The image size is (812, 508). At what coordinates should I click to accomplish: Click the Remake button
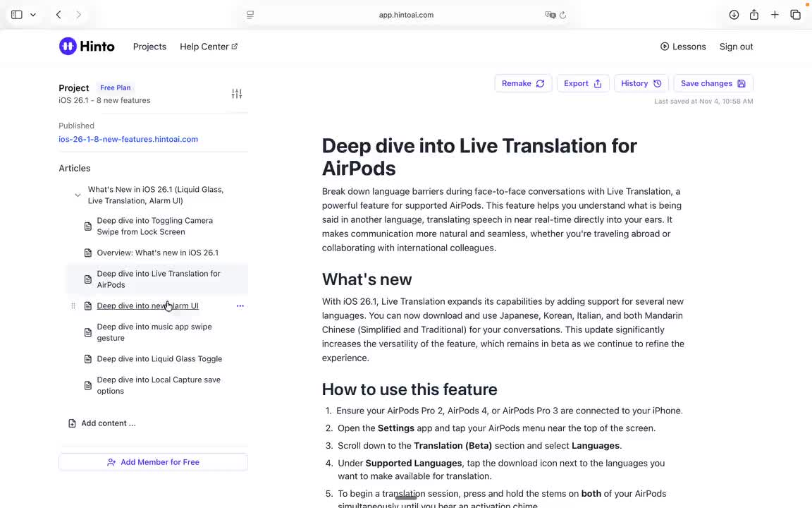[522, 83]
